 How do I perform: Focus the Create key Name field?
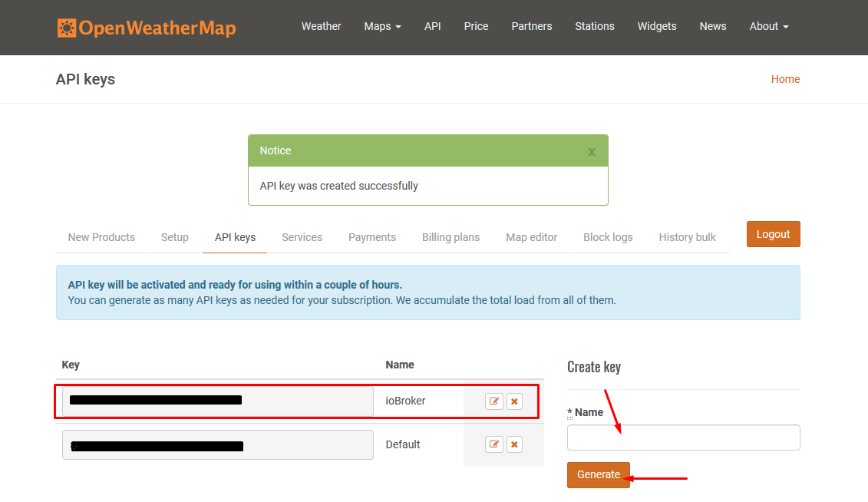tap(683, 438)
